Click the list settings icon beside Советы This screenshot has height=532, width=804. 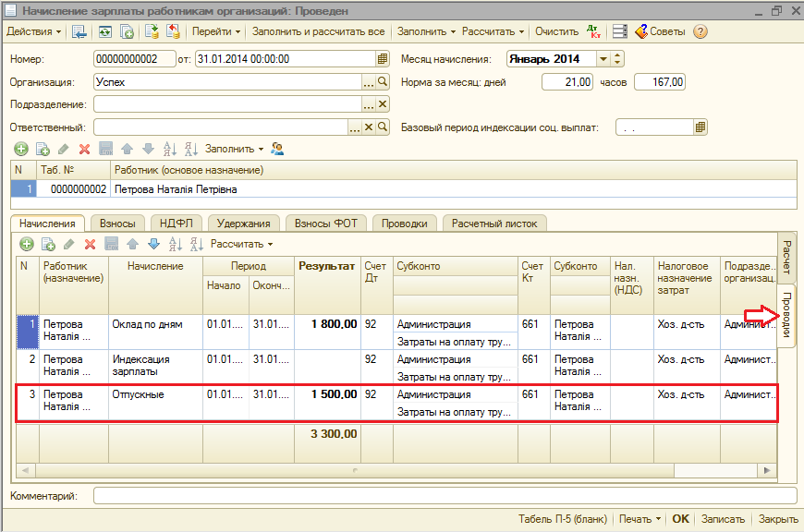(620, 31)
